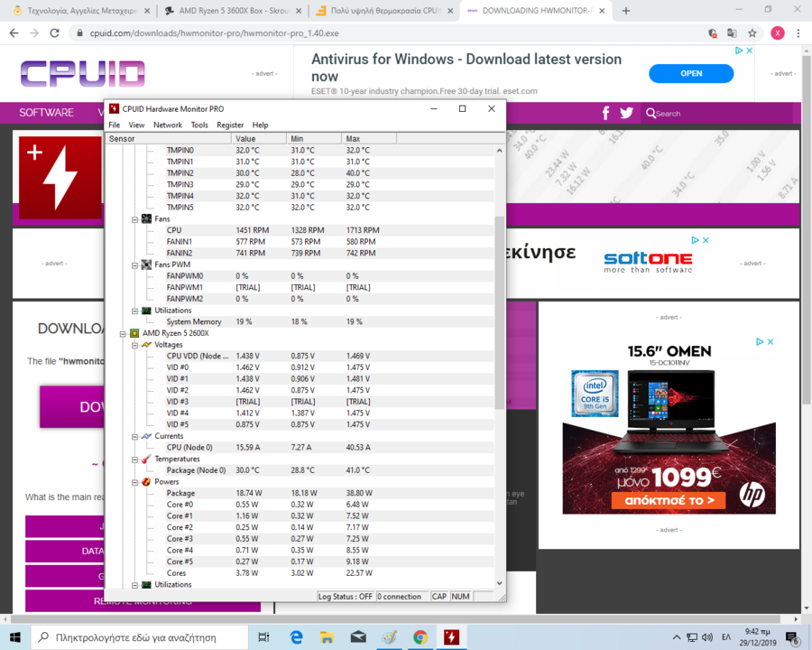Click the Windows taskbar search box
Viewport: 812px width, 650px height.
click(140, 637)
